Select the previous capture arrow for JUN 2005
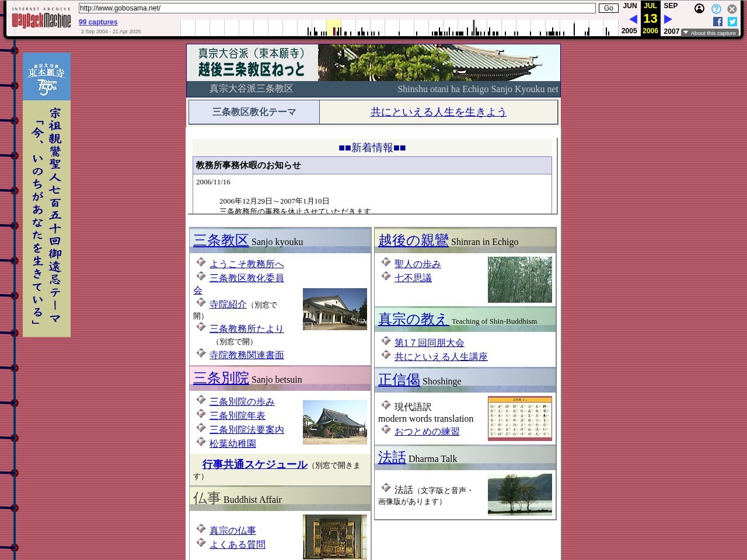The height and width of the screenshot is (560, 747). tap(633, 19)
